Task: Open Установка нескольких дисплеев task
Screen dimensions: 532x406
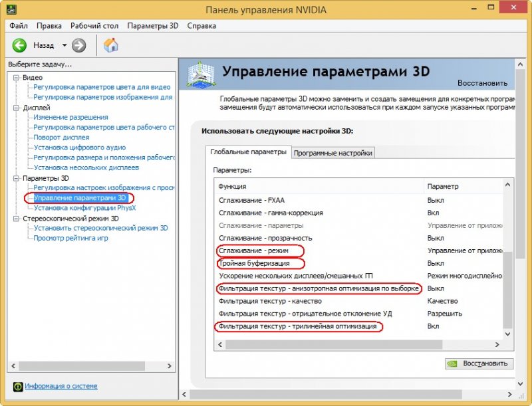Action: pyautogui.click(x=86, y=167)
